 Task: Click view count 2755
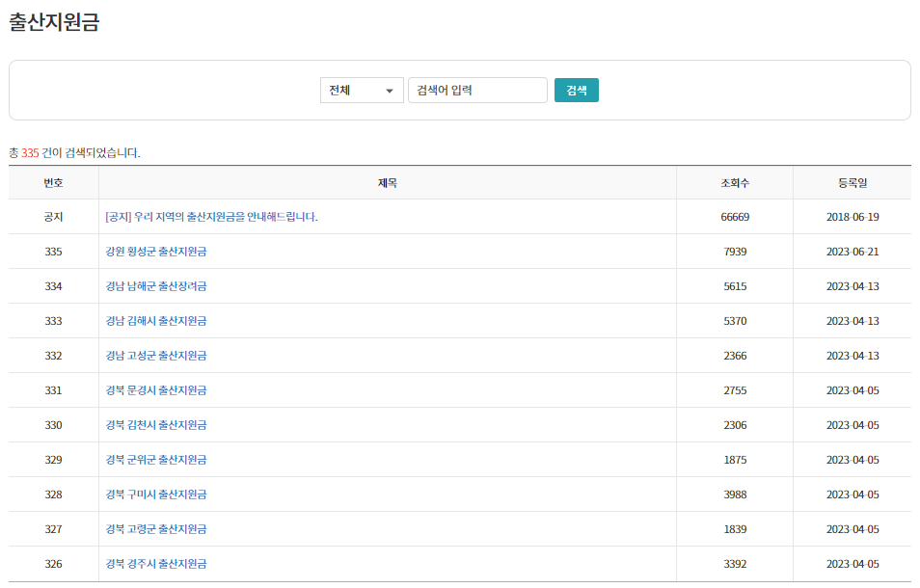735,390
